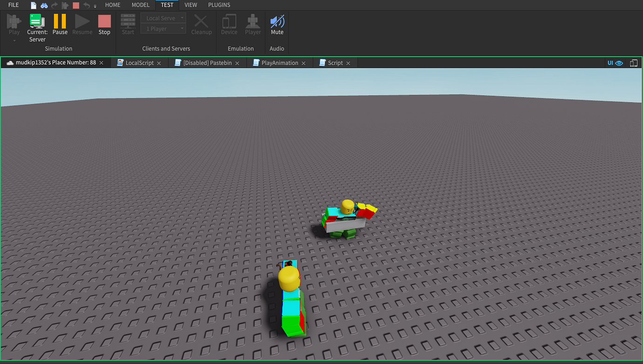Close the [Disabled] Pastebin script tab
The width and height of the screenshot is (643, 364).
[x=237, y=62]
